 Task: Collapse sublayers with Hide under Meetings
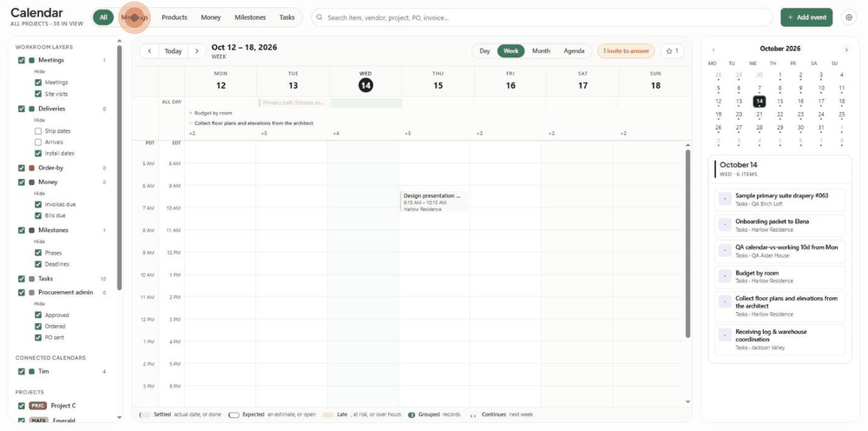pyautogui.click(x=39, y=71)
